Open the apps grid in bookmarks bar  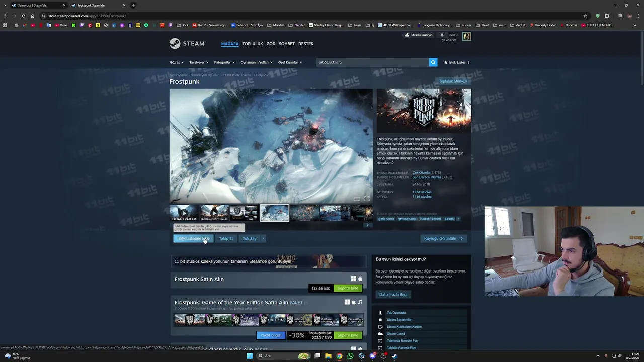pos(5,25)
